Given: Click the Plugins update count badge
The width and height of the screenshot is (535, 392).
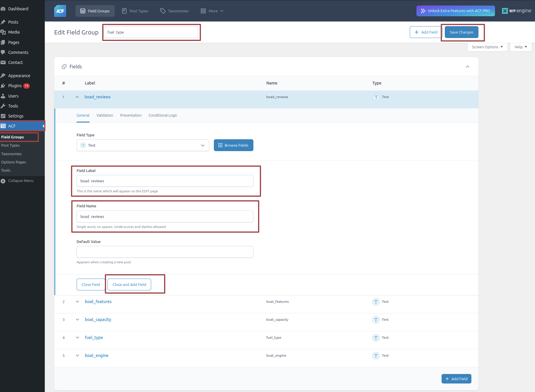Looking at the screenshot, I should tap(27, 86).
